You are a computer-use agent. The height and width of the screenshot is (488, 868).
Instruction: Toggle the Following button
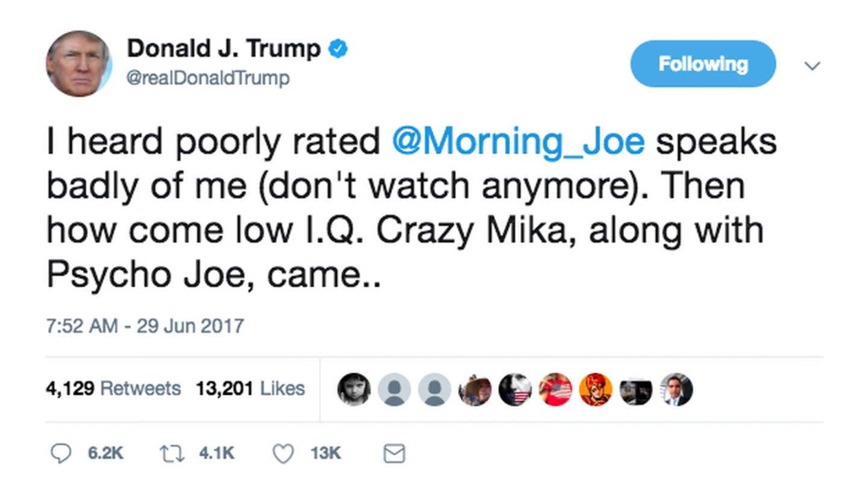[703, 64]
